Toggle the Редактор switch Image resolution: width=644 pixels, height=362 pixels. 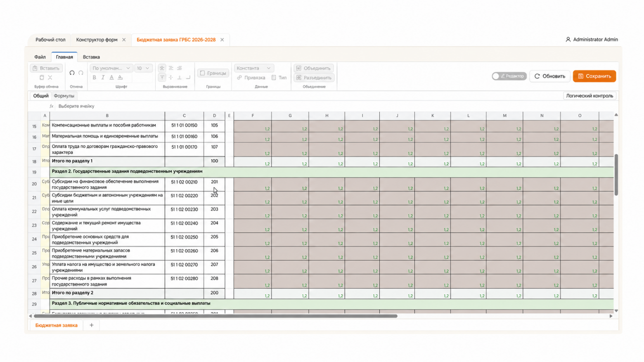509,76
